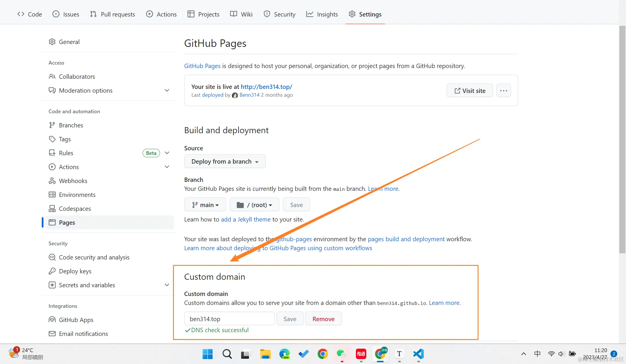The height and width of the screenshot is (364, 626).
Task: Open Environments in the sidebar
Action: pyautogui.click(x=77, y=195)
